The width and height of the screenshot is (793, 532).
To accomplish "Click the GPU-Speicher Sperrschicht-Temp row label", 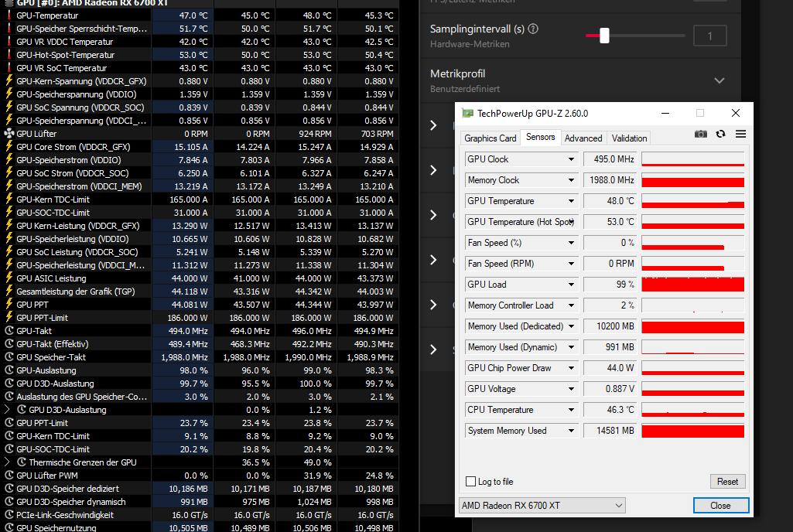I will click(x=81, y=29).
